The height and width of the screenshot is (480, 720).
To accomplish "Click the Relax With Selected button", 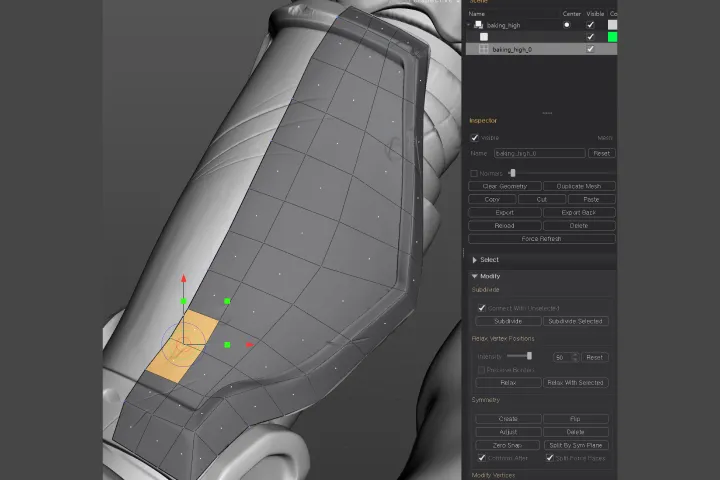I will point(576,383).
